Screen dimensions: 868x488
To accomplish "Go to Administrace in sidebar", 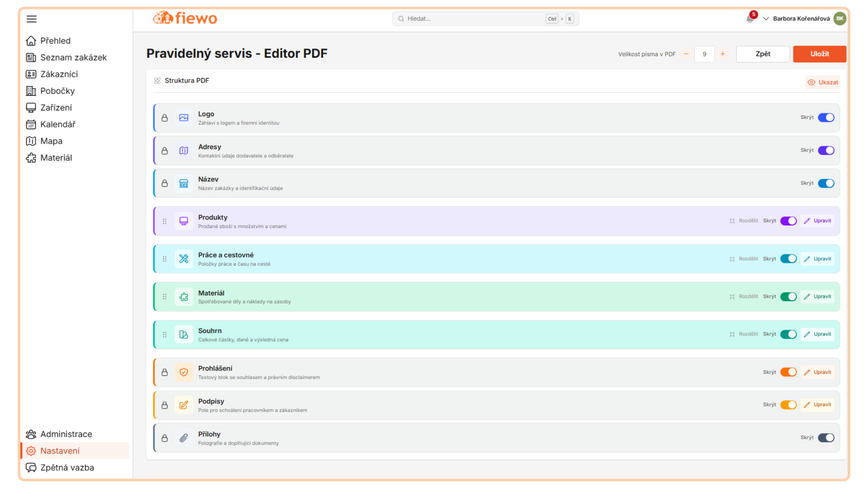I will point(66,434).
